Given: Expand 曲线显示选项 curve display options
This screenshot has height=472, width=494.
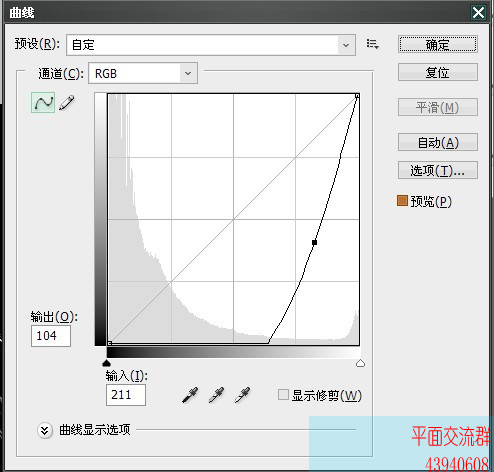Looking at the screenshot, I should pos(45,430).
